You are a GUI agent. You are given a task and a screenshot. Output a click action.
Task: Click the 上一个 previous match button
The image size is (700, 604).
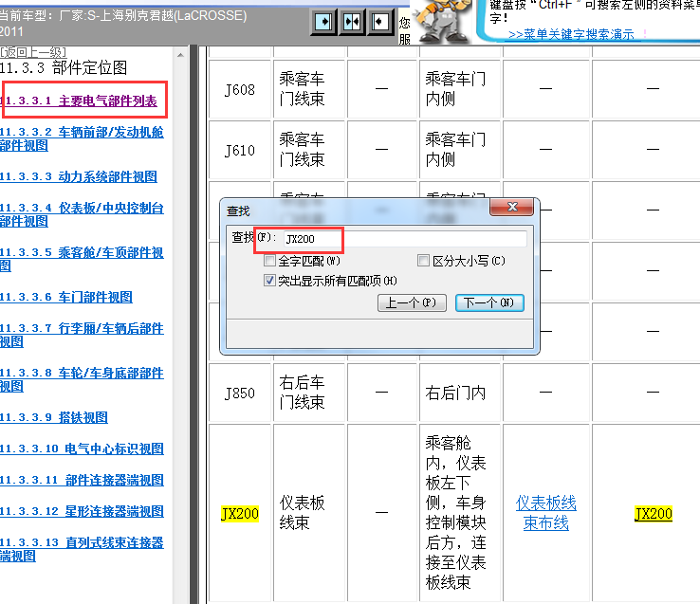(x=412, y=302)
